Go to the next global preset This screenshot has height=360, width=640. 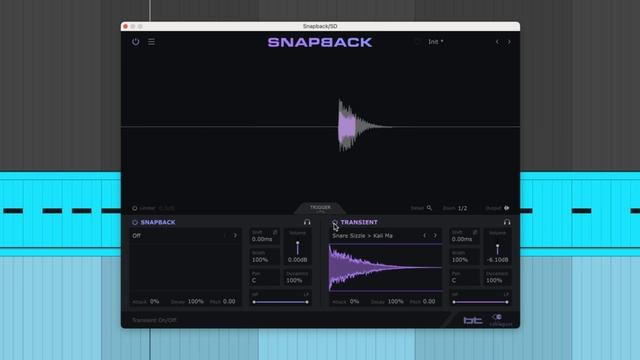[509, 42]
